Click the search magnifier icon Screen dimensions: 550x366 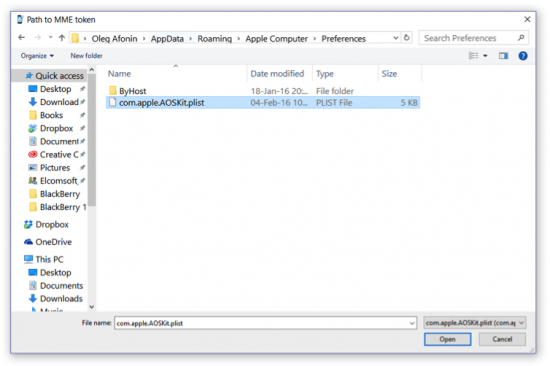(521, 38)
